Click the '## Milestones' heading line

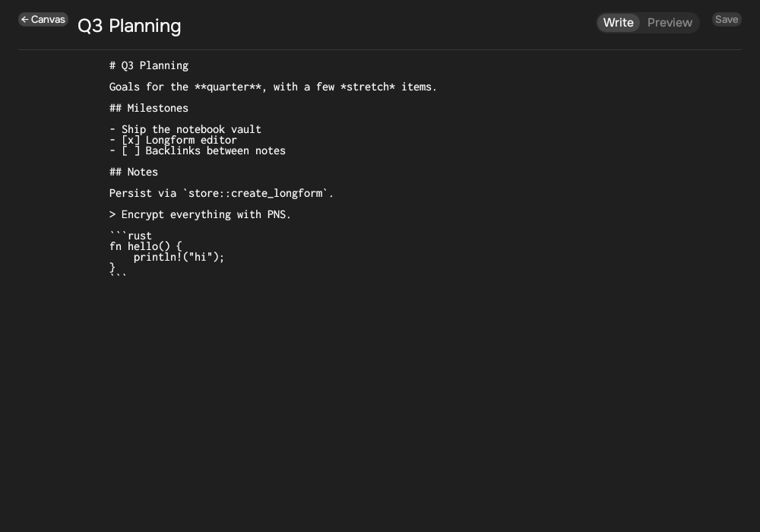pyautogui.click(x=149, y=108)
